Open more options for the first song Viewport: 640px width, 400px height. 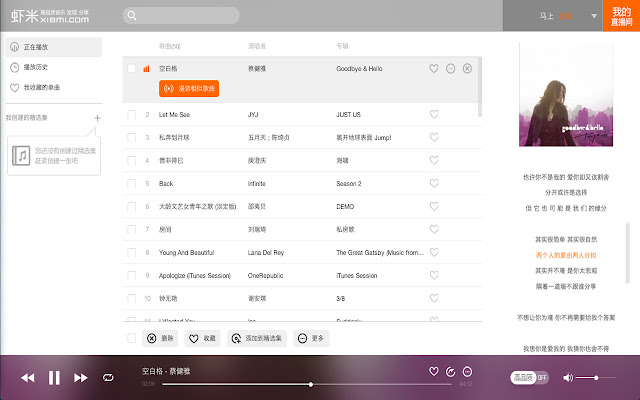click(451, 69)
